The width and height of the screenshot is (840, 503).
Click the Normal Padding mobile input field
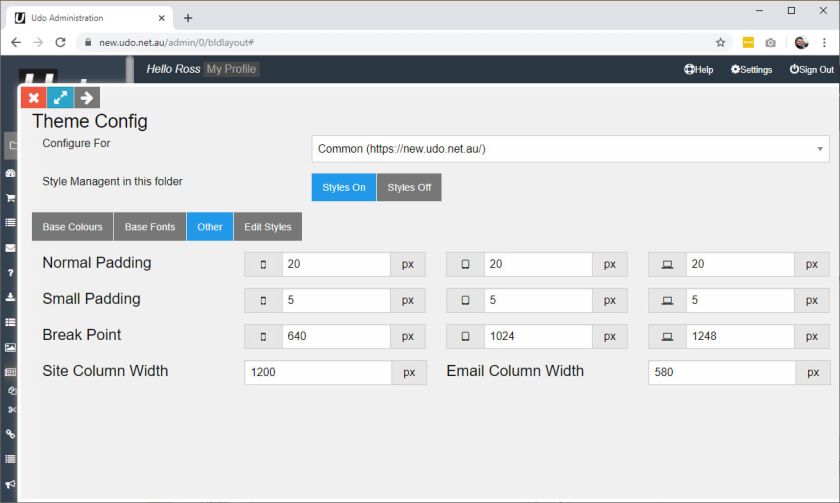[x=336, y=264]
